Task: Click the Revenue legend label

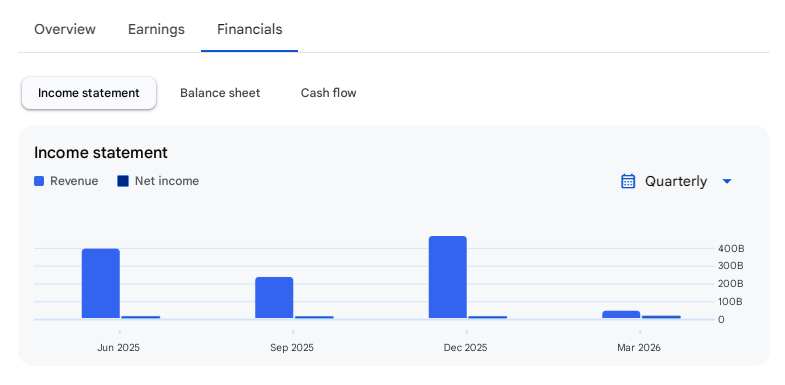Action: (74, 181)
